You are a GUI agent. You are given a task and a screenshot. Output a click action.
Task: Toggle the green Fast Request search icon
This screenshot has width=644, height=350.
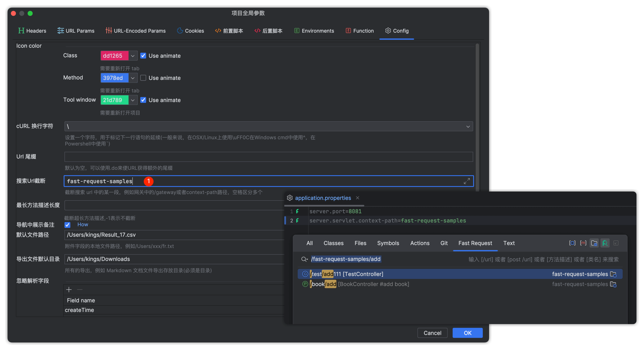605,243
